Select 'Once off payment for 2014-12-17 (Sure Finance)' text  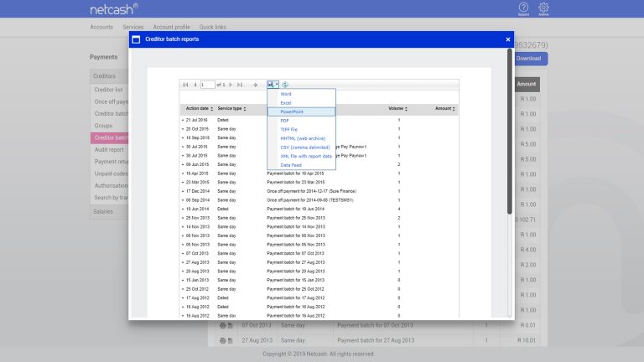coord(311,191)
